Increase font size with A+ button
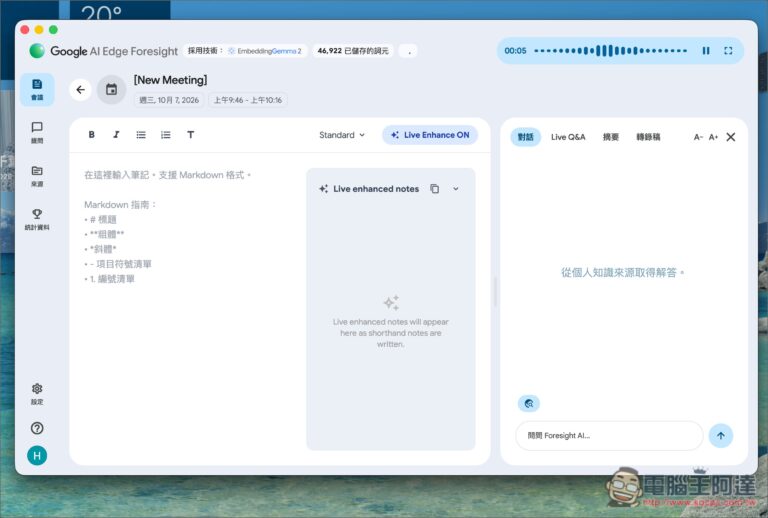The width and height of the screenshot is (768, 518). (713, 138)
